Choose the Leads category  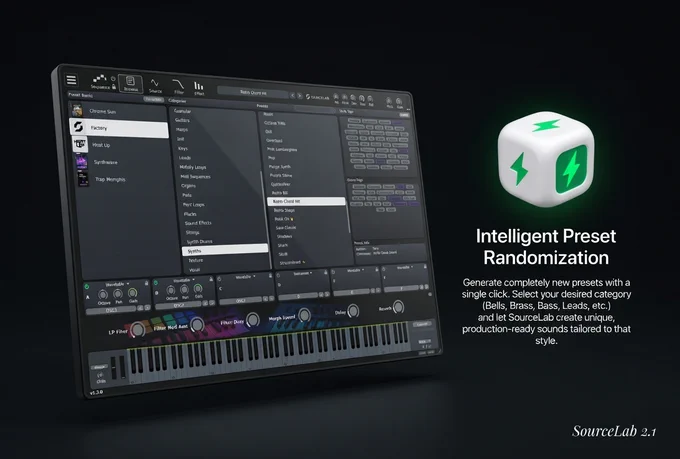coord(185,157)
